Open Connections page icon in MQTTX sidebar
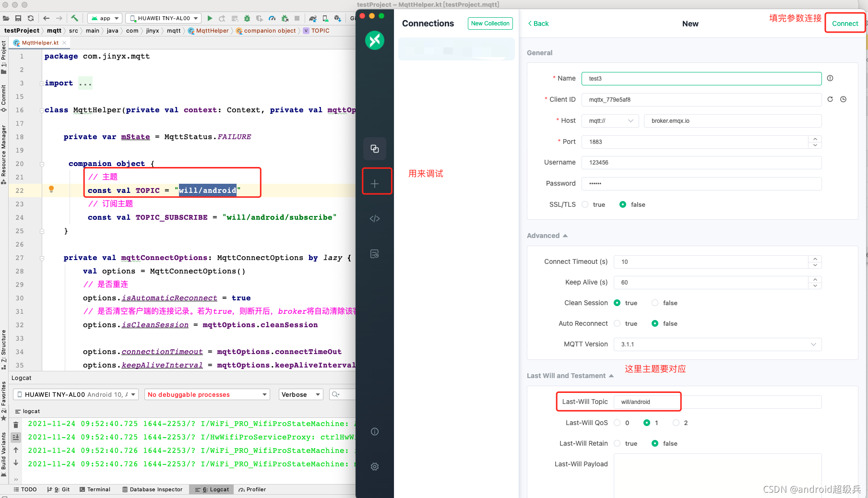This screenshot has height=498, width=868. click(375, 149)
